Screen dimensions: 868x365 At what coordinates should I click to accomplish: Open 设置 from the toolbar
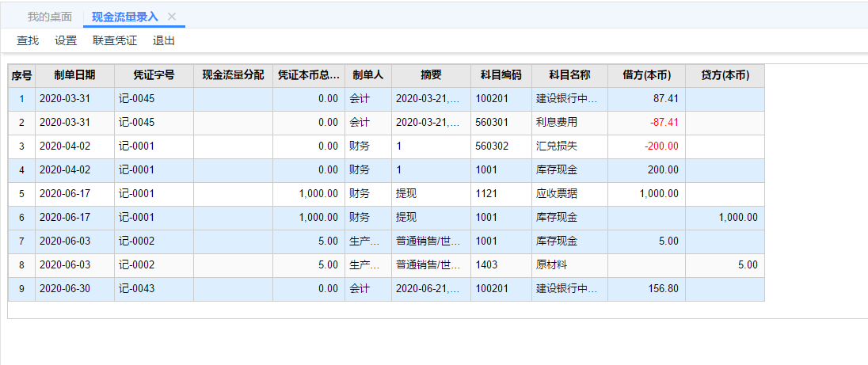pos(66,40)
